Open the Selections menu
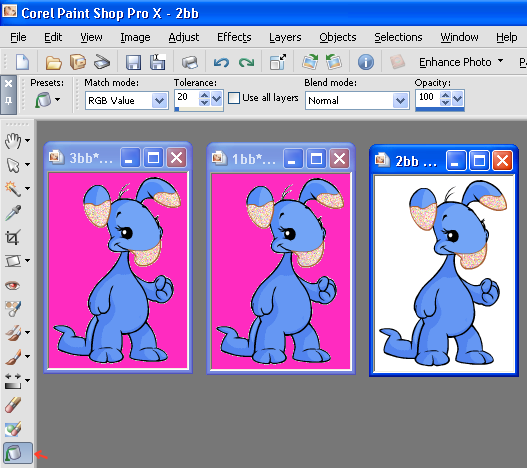Viewport: 527px width, 468px height. click(398, 37)
